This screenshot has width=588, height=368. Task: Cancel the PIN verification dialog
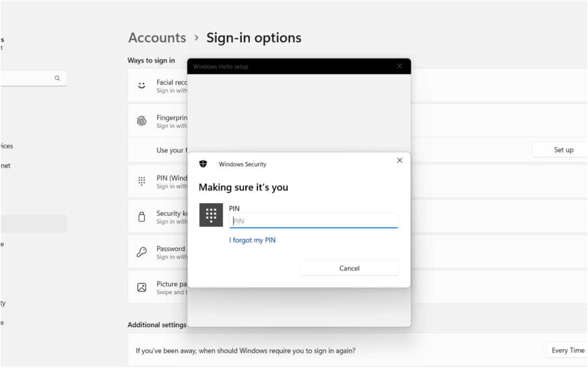point(349,268)
